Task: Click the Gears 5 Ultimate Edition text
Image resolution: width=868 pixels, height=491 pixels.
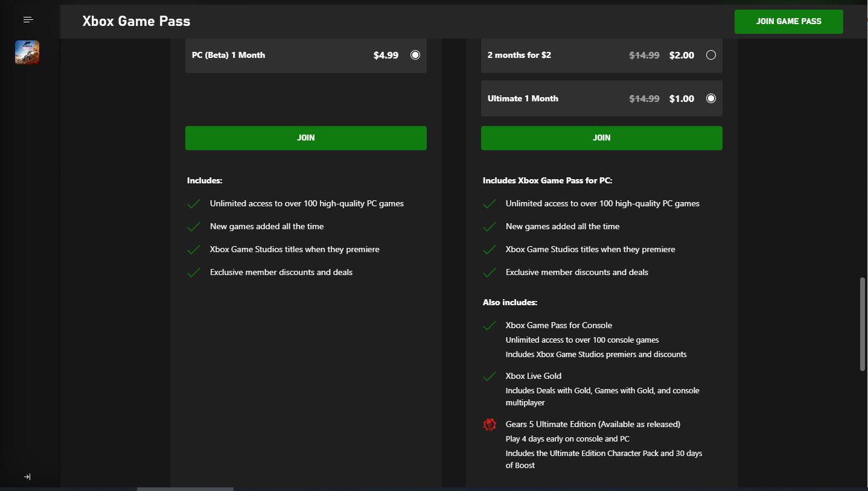Action: [593, 424]
